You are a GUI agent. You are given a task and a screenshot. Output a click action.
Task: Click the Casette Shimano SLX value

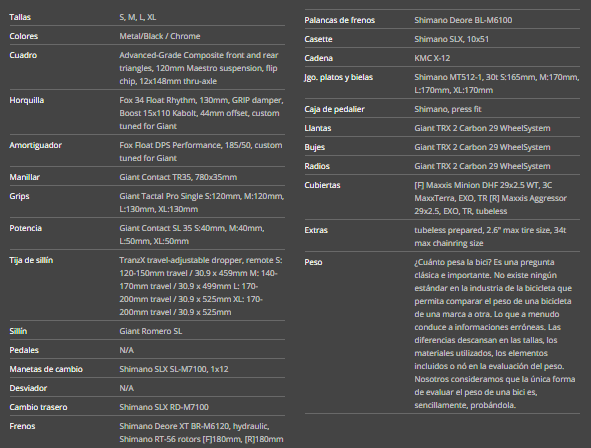tap(452, 39)
